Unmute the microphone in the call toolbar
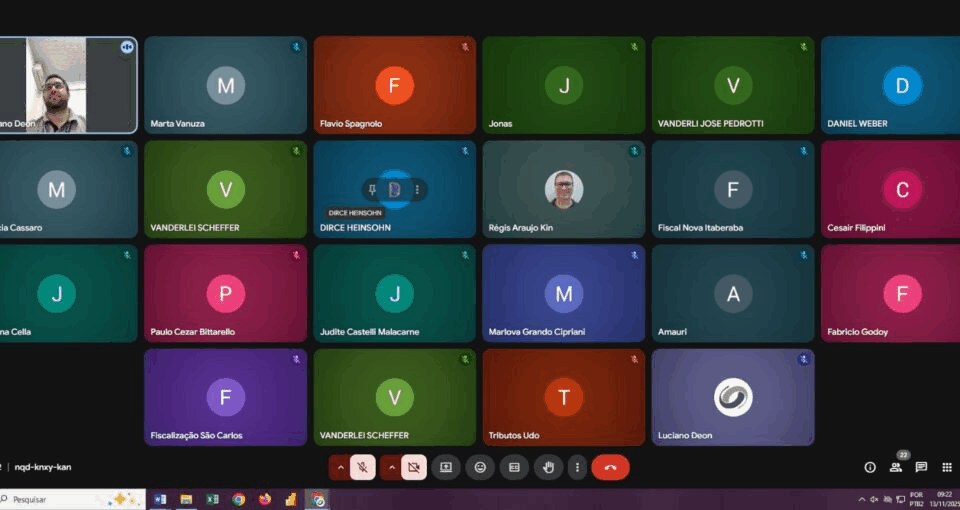960x510 pixels. click(363, 467)
